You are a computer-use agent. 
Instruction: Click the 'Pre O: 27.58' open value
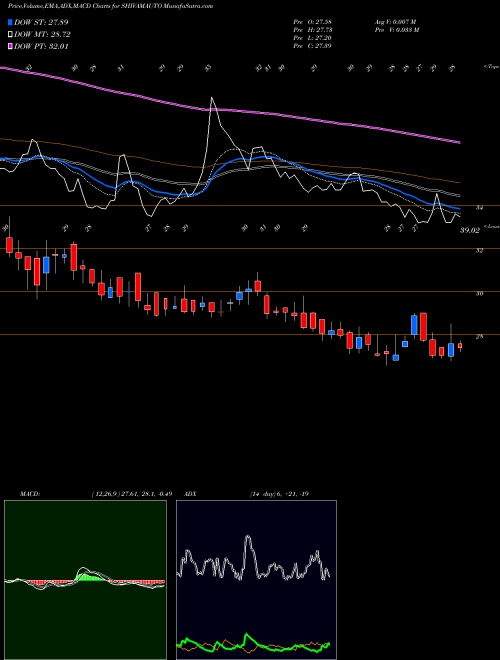click(312, 21)
